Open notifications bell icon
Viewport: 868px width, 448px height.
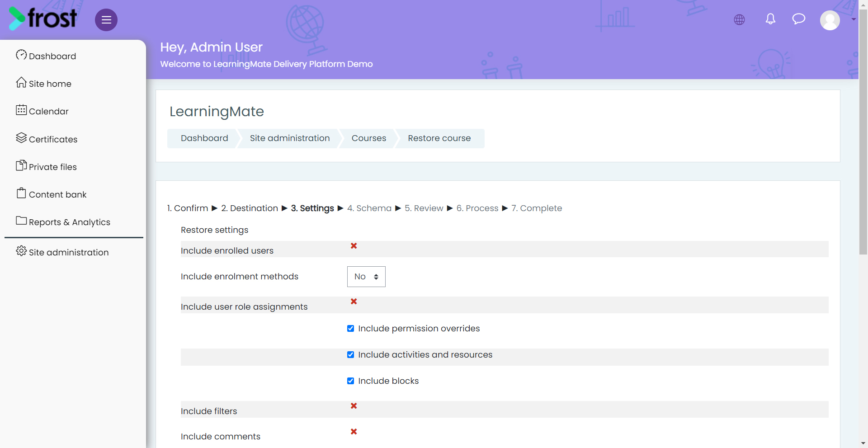click(x=771, y=19)
